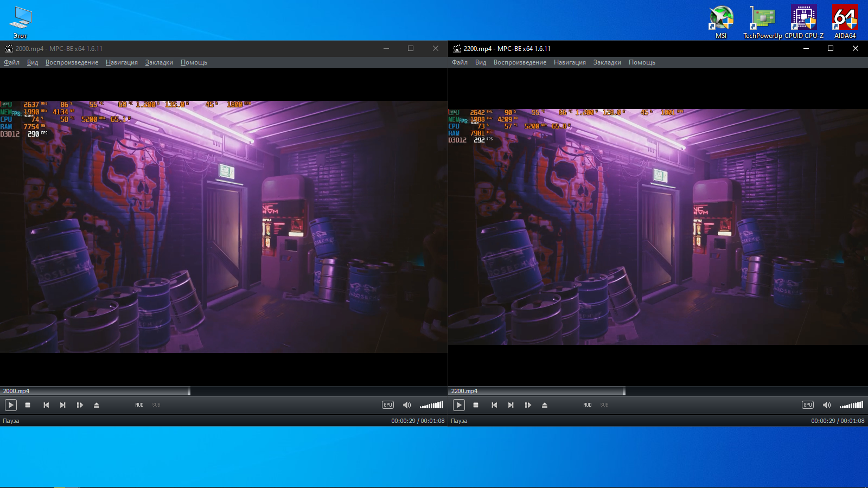Open subtitle selector in 2200.mp4 player
The image size is (868, 488).
(x=604, y=405)
